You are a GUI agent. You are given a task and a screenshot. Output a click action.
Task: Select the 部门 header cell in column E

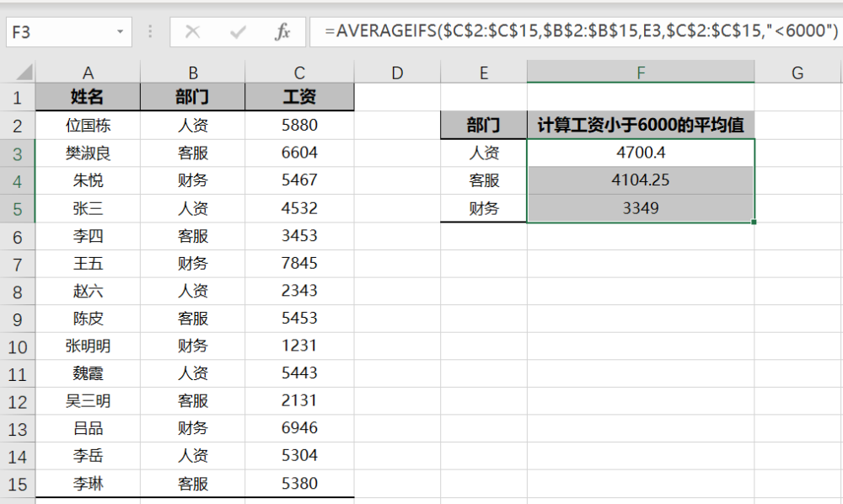[484, 125]
